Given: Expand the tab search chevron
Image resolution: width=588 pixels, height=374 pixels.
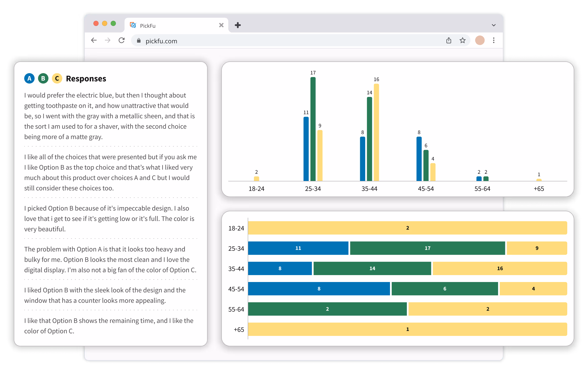Looking at the screenshot, I should tap(494, 25).
